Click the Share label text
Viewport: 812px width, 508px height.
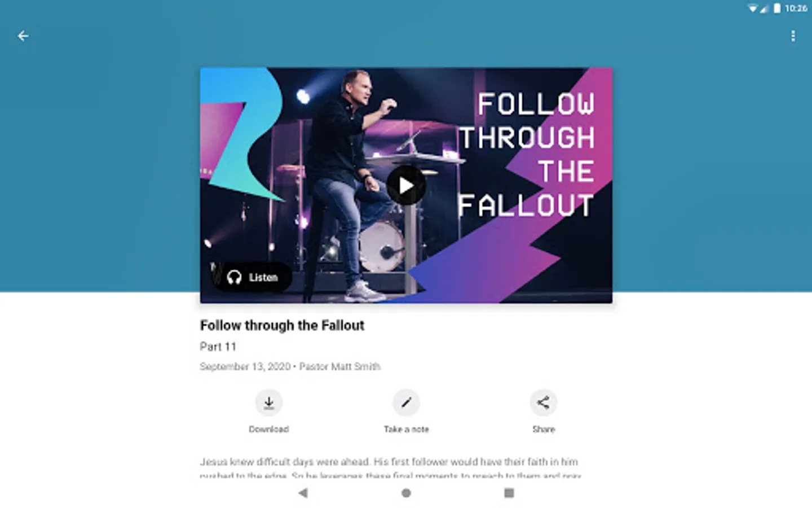(544, 429)
